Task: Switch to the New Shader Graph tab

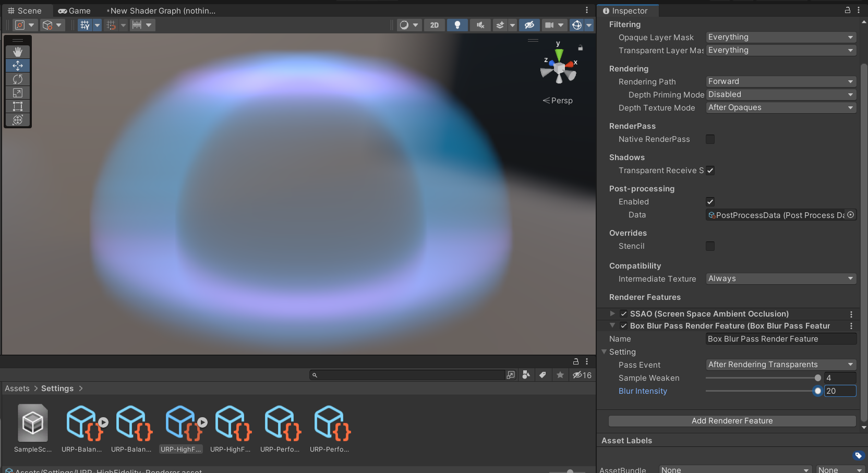Action: [x=161, y=11]
